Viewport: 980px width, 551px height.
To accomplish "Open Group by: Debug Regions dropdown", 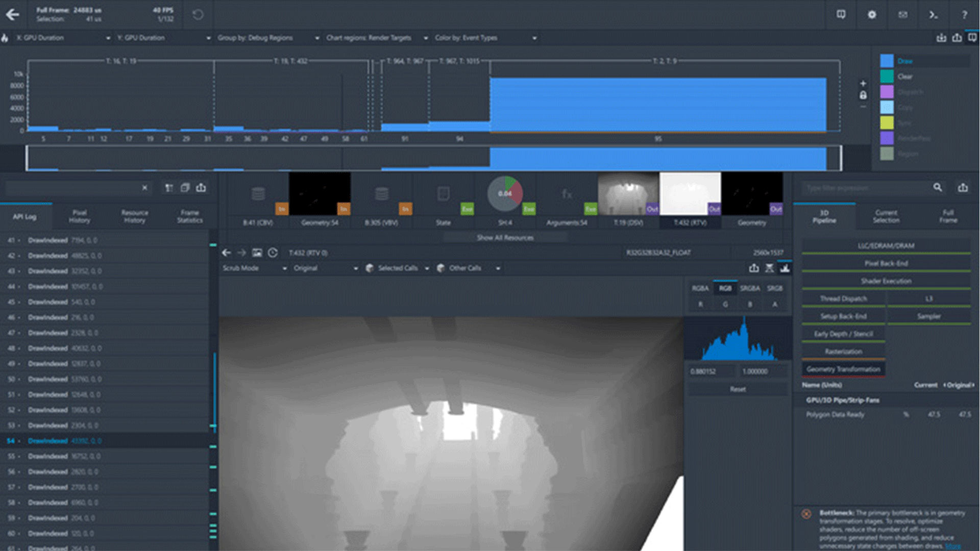I will coord(268,38).
